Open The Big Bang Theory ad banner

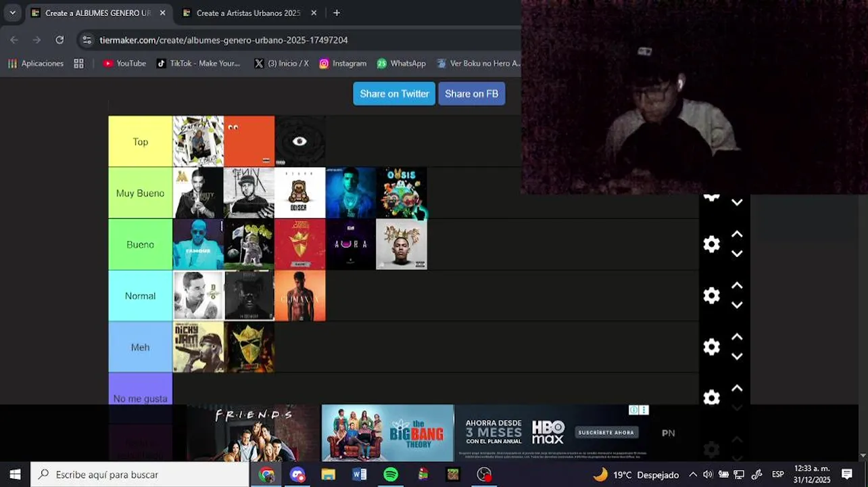tap(387, 433)
